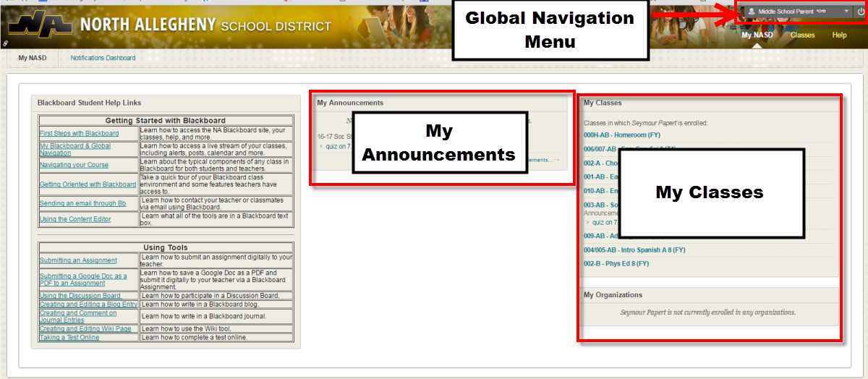This screenshot has width=868, height=379.
Task: Click the 'Using Tools' table header
Action: 166,247
